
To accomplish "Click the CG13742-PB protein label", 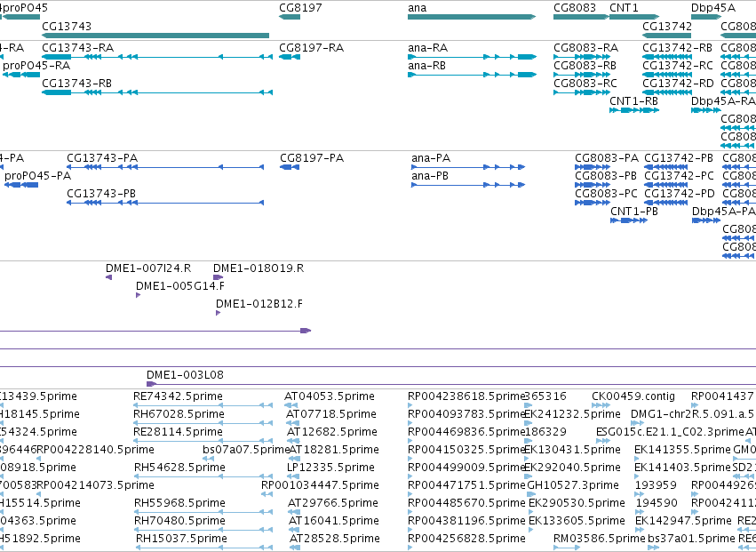I will click(x=679, y=158).
